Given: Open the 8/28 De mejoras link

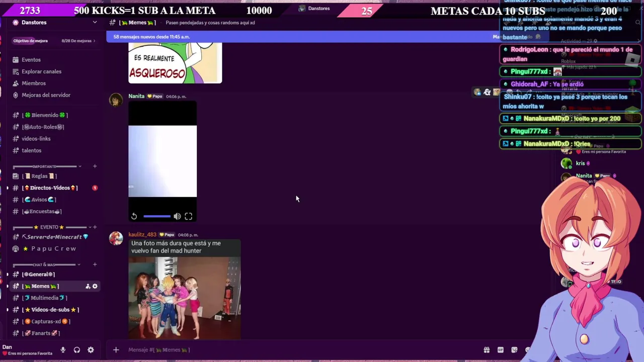Looking at the screenshot, I should pyautogui.click(x=78, y=41).
